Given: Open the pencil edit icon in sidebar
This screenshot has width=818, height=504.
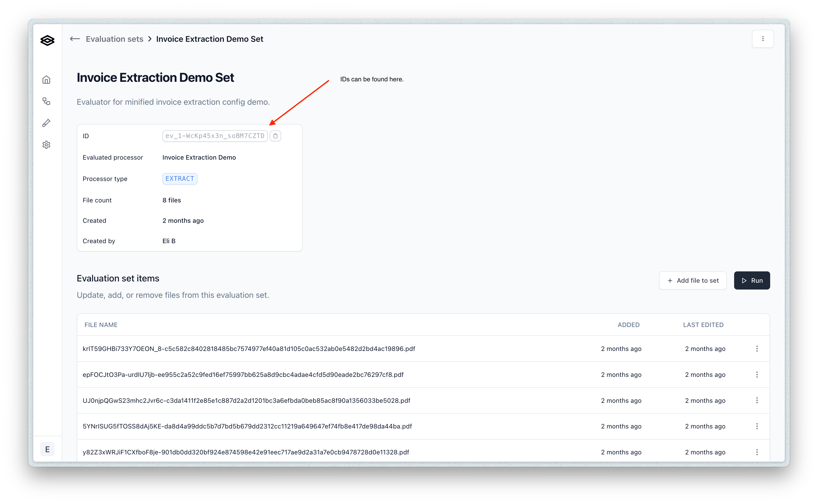Looking at the screenshot, I should click(46, 123).
